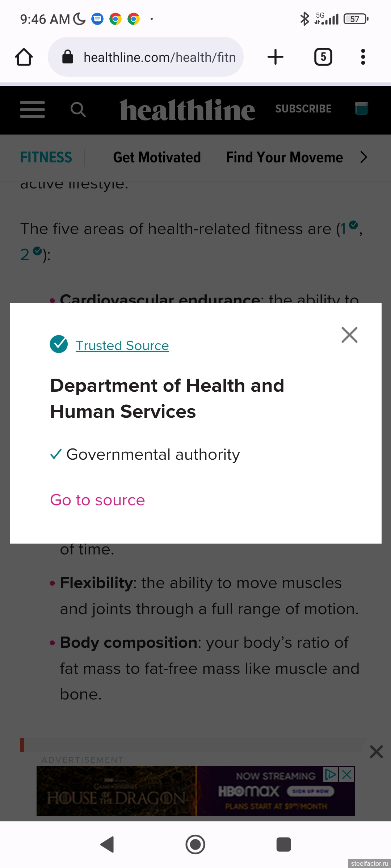Tap the Healthline search magnifier icon
The image size is (391, 868).
pyautogui.click(x=78, y=109)
